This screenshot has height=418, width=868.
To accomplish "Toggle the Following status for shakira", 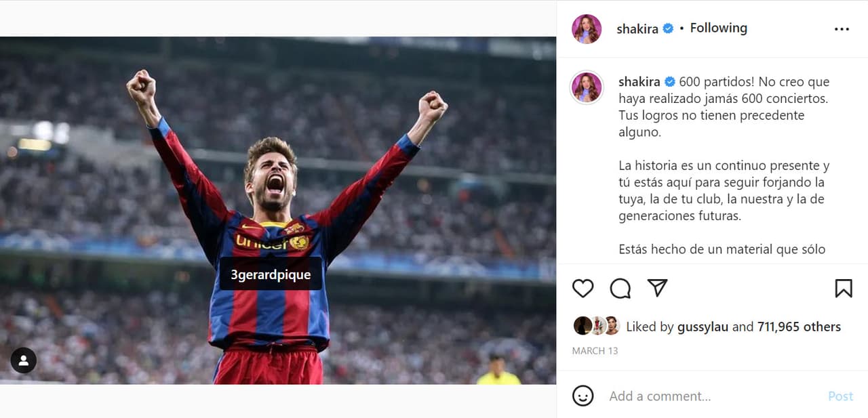I will pos(718,28).
